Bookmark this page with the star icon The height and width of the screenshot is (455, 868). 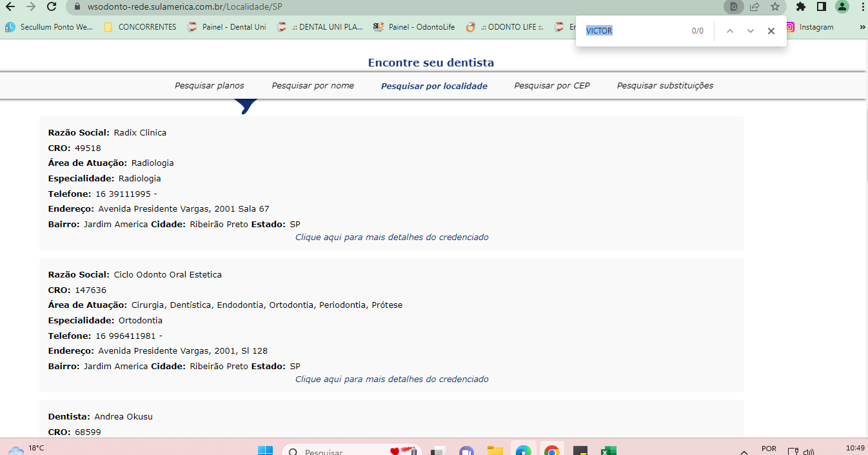point(774,7)
